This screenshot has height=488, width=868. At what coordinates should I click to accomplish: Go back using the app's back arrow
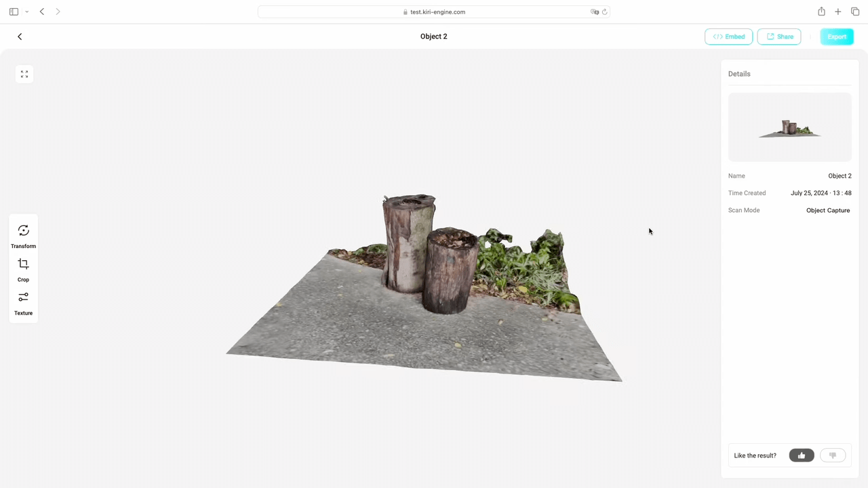click(x=20, y=37)
